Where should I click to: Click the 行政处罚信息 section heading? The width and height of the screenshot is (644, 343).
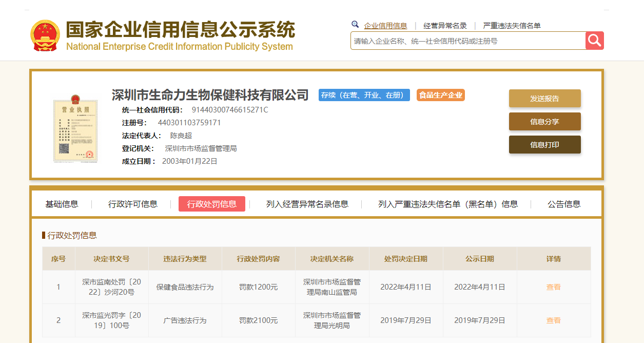point(72,236)
